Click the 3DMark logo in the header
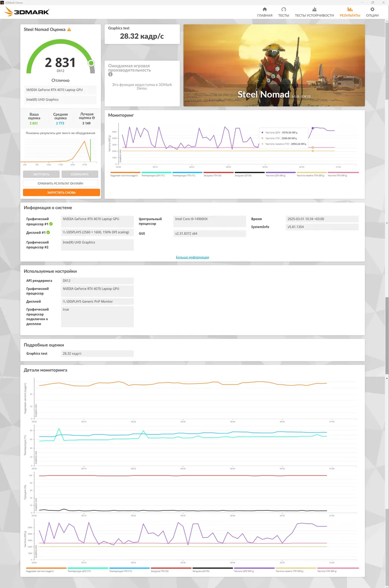The width and height of the screenshot is (389, 588). (x=27, y=12)
